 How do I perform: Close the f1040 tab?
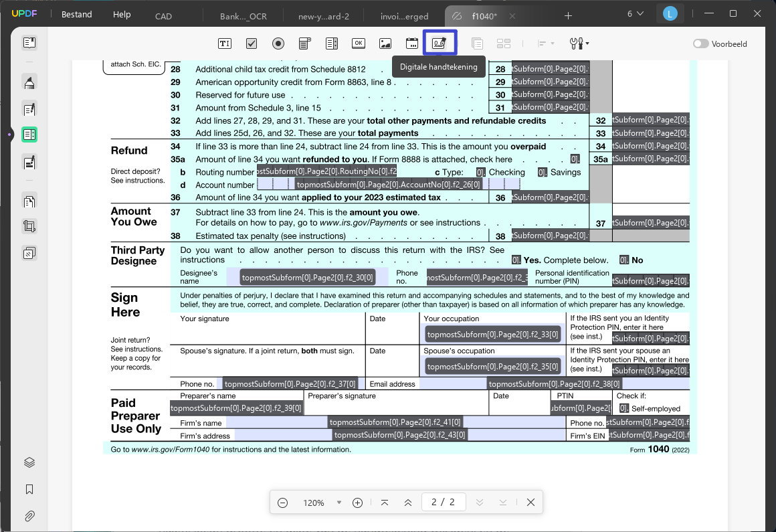(x=512, y=16)
